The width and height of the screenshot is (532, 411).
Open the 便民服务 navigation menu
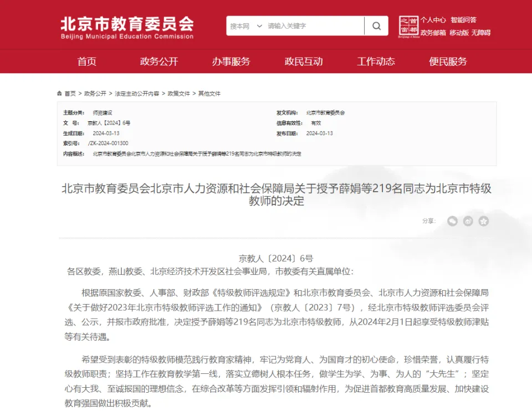click(x=448, y=61)
